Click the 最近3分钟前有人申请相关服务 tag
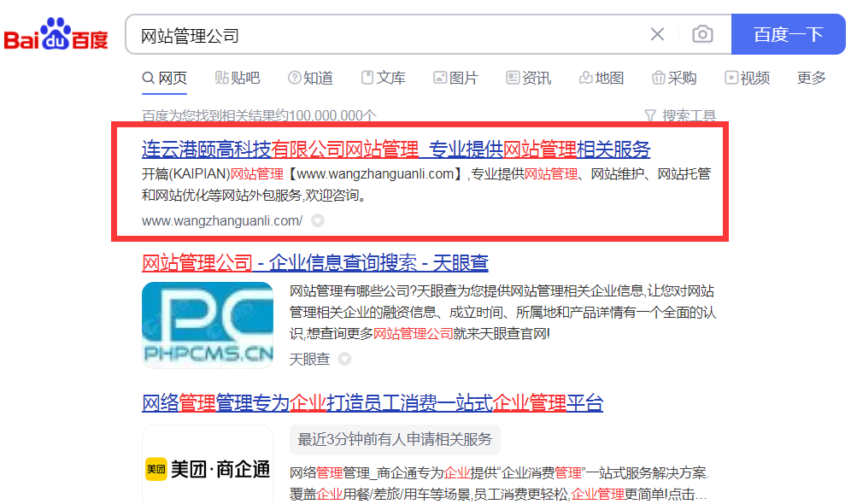Viewport: 851px width, 504px height. coord(395,439)
